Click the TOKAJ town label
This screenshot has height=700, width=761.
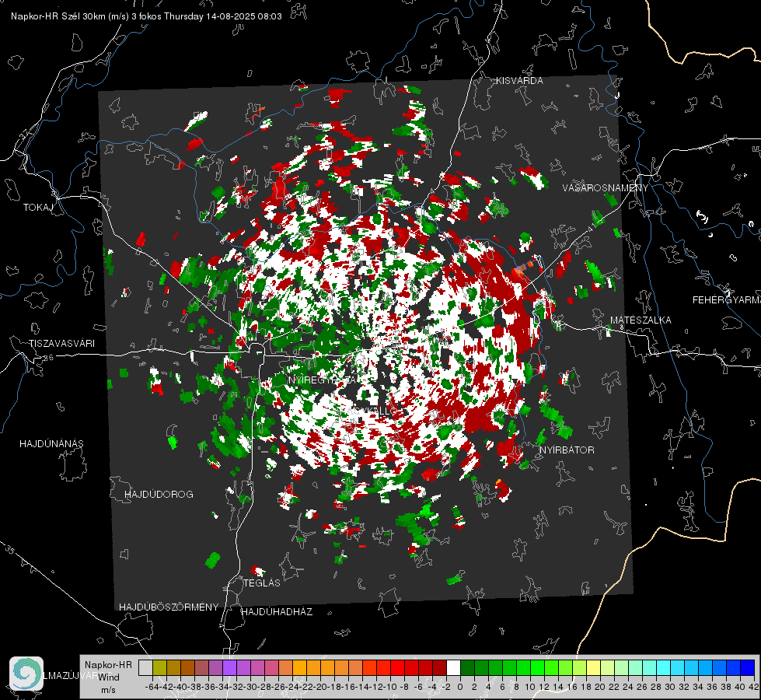tap(38, 208)
